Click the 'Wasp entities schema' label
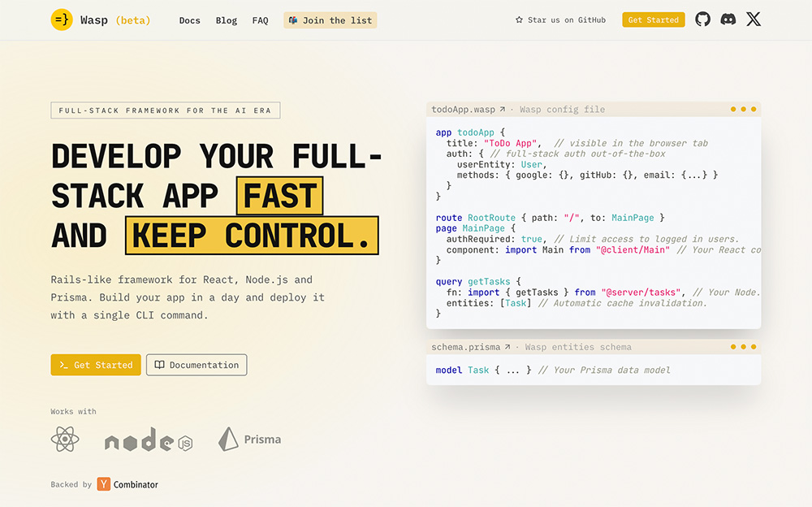The width and height of the screenshot is (812, 507). (578, 347)
